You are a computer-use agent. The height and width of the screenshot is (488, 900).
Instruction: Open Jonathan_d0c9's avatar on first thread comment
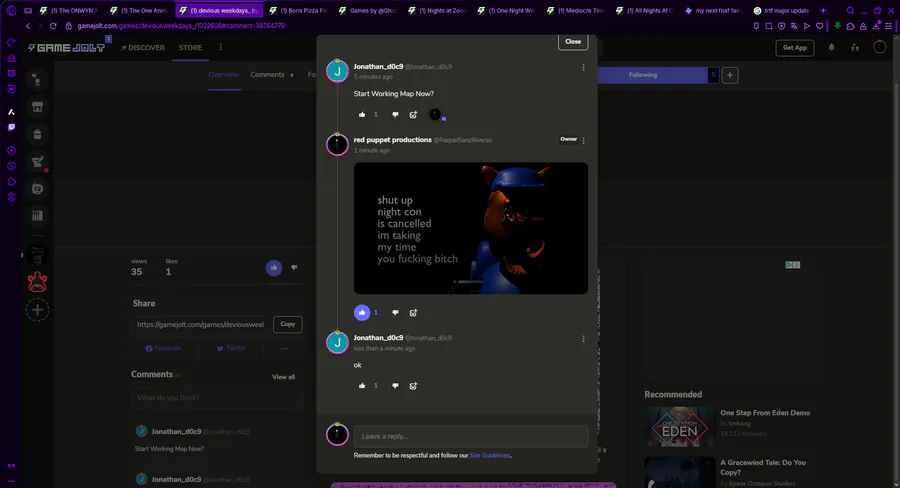click(338, 71)
